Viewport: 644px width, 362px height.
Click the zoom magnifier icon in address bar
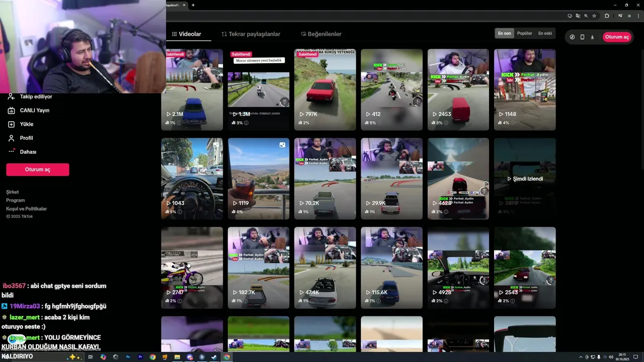pyautogui.click(x=586, y=16)
